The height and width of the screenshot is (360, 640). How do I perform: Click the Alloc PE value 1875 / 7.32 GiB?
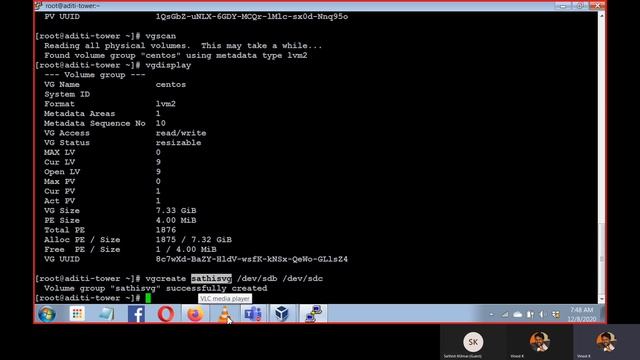tap(193, 240)
